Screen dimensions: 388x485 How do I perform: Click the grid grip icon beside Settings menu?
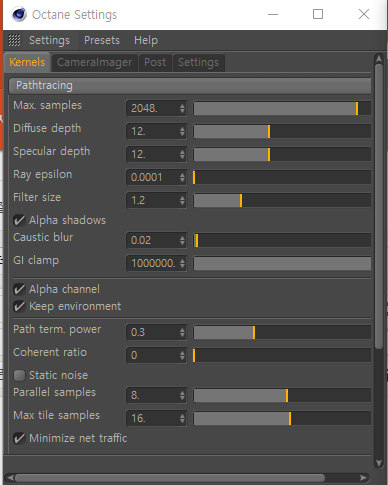14,40
